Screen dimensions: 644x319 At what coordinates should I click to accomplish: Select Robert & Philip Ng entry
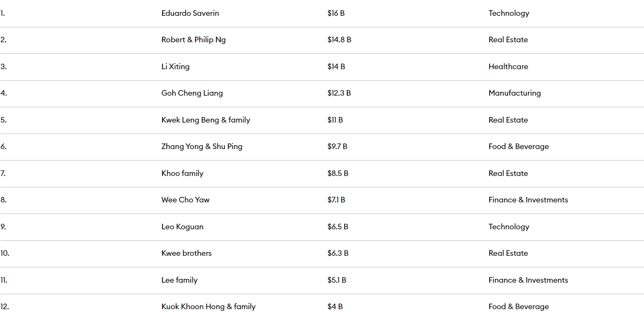193,40
